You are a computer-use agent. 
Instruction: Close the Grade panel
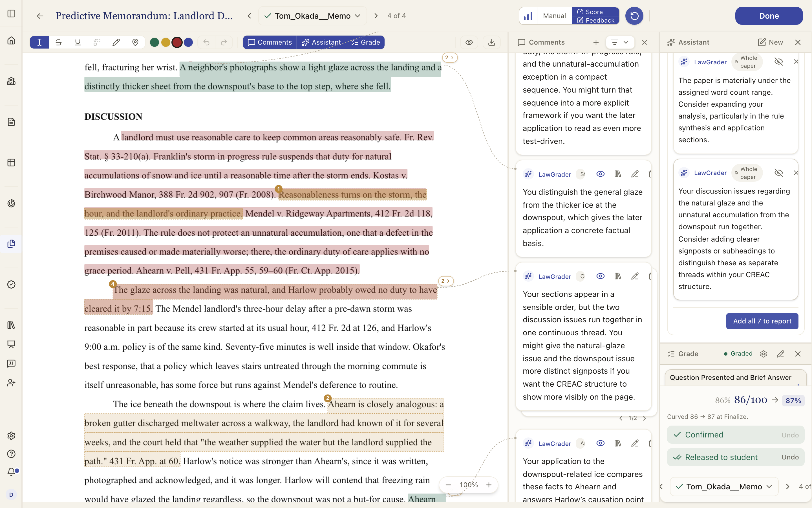(x=798, y=354)
